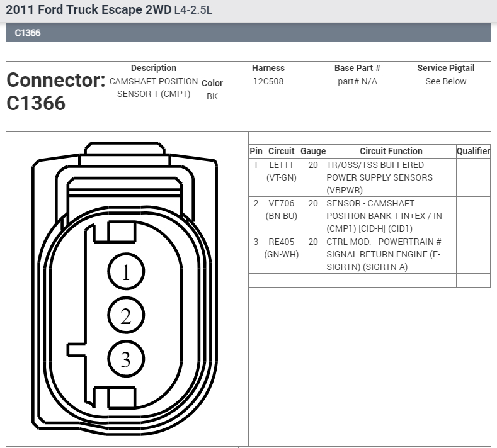Click pin number 2 in table
Image resolution: width=497 pixels, height=448 pixels.
[x=256, y=203]
